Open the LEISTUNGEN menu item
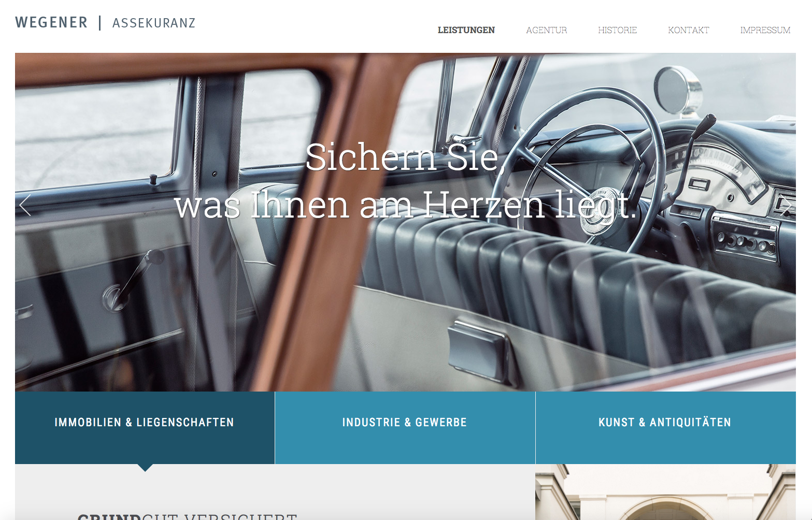 (x=466, y=30)
